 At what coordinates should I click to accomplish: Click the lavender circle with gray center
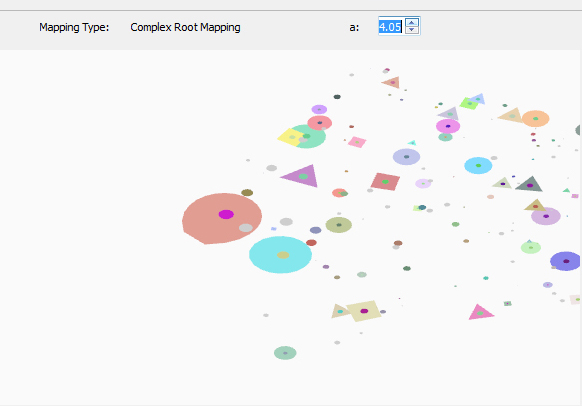tap(406, 157)
